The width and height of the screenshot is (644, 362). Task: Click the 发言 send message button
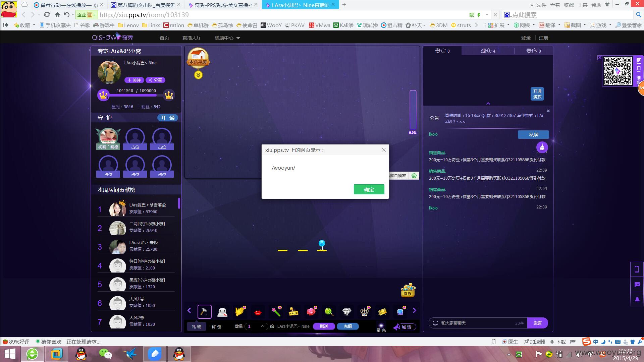coord(537,323)
